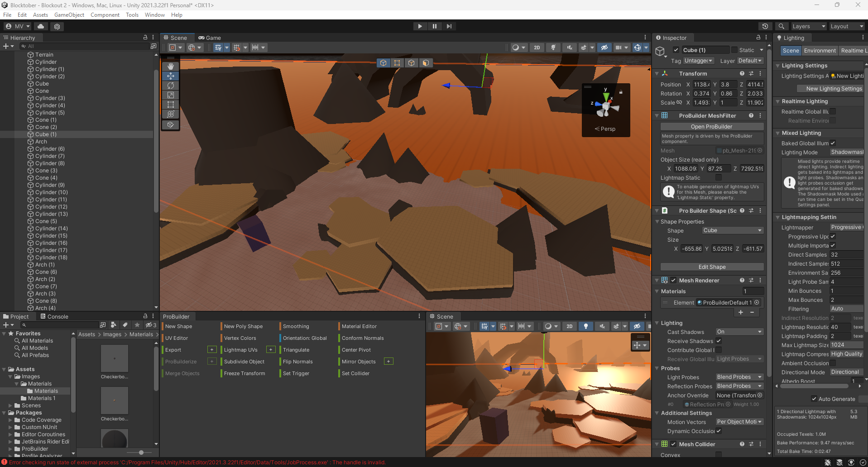Open the Cast Shadows dropdown
Image resolution: width=868 pixels, height=467 pixels.
[739, 332]
